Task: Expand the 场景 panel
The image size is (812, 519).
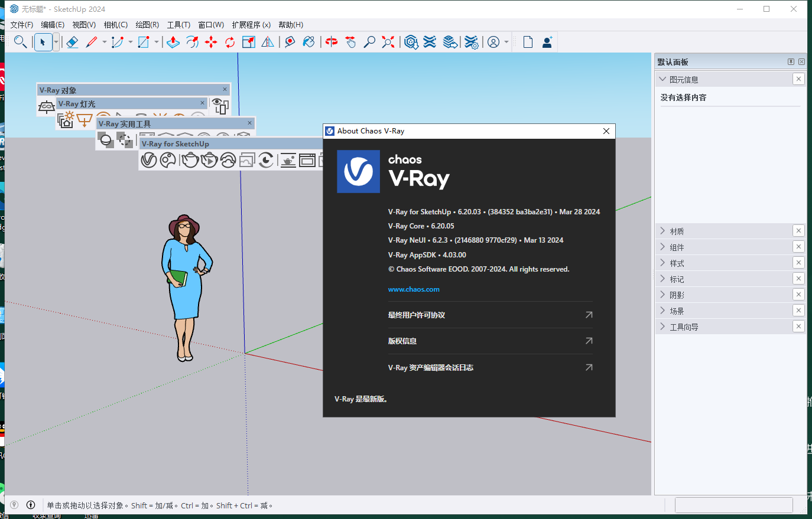Action: point(662,311)
